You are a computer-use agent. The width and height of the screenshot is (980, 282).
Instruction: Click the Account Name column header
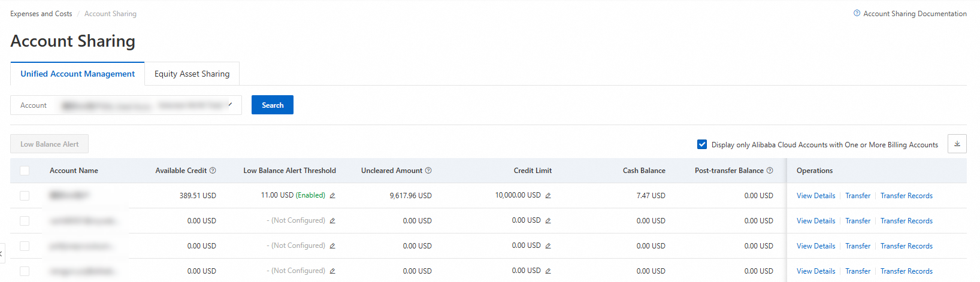click(x=74, y=171)
